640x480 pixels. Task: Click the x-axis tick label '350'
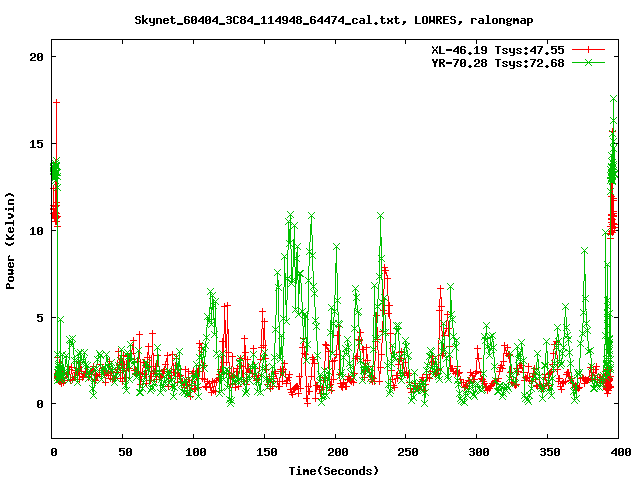pos(550,452)
